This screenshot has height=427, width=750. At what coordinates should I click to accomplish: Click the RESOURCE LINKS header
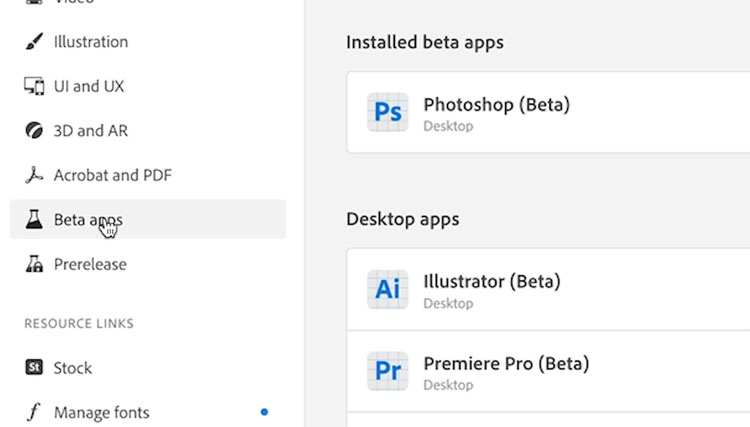point(79,324)
